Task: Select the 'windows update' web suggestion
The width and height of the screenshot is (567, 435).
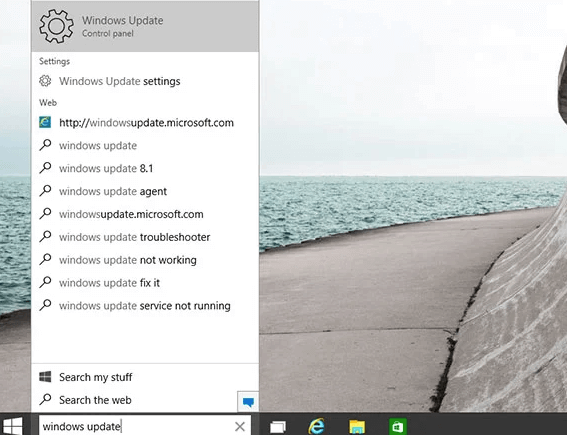Action: coord(145,145)
